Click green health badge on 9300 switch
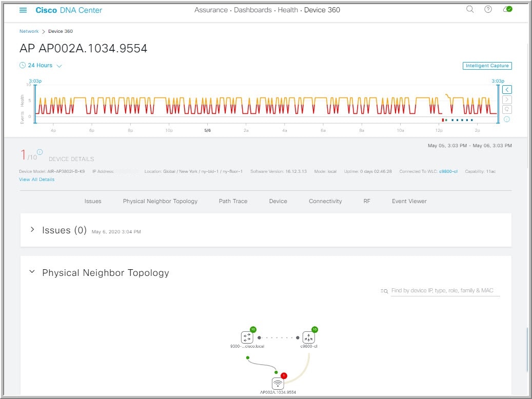532x399 pixels. 253,329
